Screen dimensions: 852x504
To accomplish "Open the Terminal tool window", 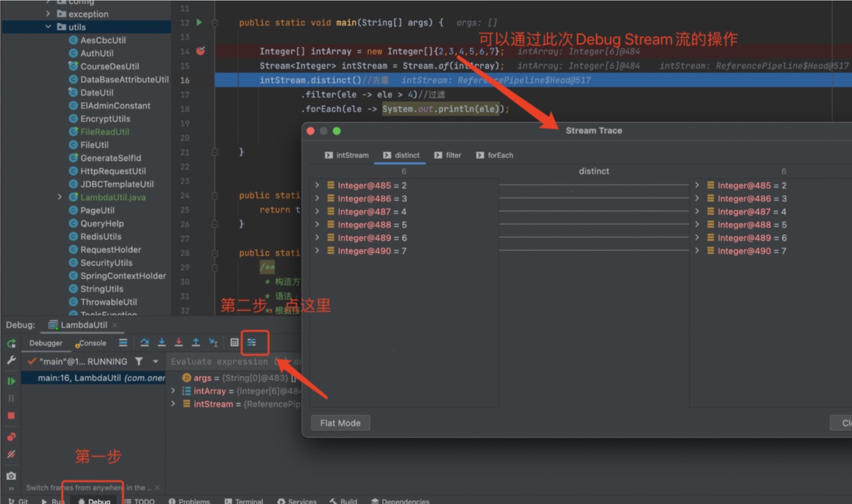I will 244,501.
